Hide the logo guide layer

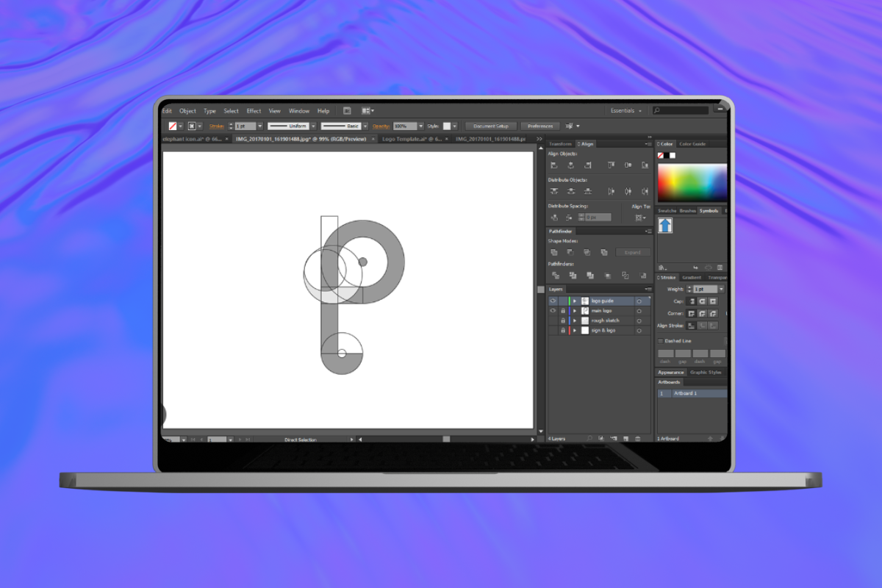(553, 301)
